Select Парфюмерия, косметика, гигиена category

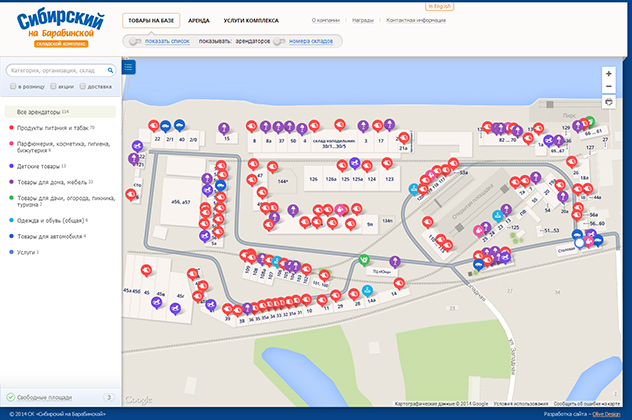click(63, 147)
